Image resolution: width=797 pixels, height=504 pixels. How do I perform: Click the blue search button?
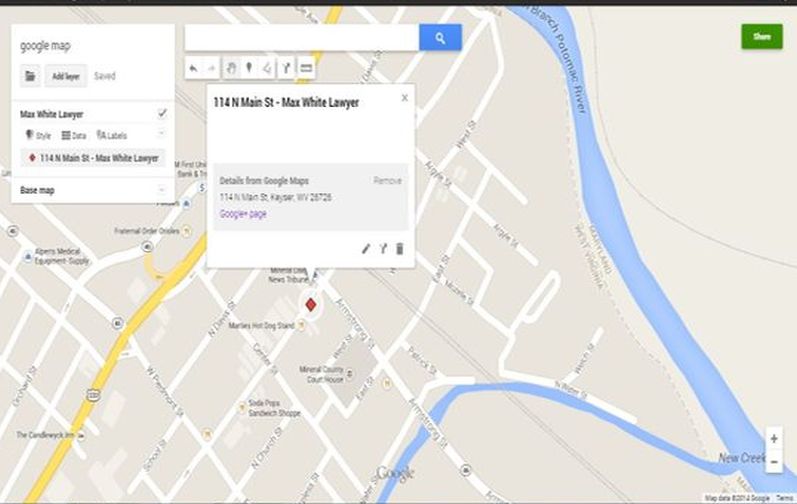point(440,38)
